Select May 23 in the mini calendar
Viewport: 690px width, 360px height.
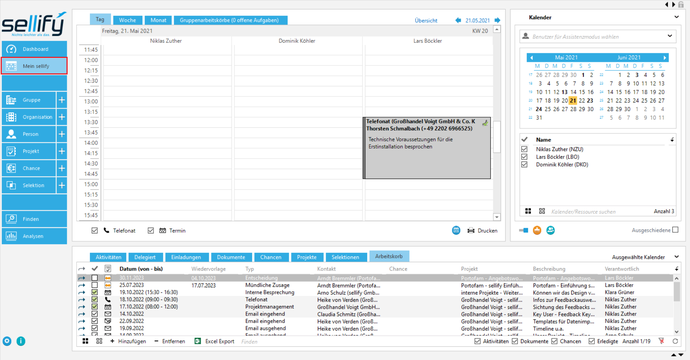(x=590, y=101)
